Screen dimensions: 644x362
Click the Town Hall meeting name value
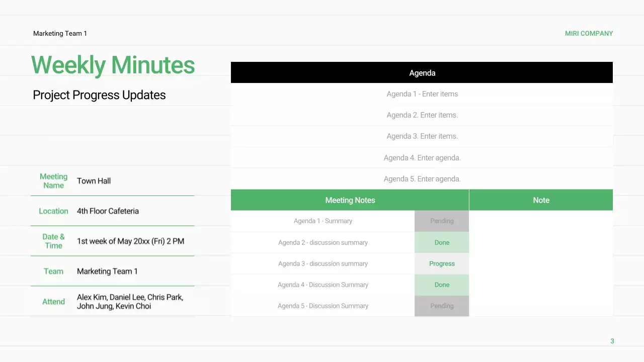pos(94,181)
